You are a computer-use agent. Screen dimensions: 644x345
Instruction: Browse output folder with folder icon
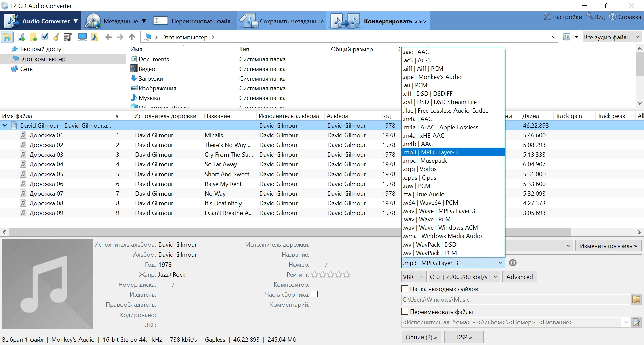(x=636, y=299)
